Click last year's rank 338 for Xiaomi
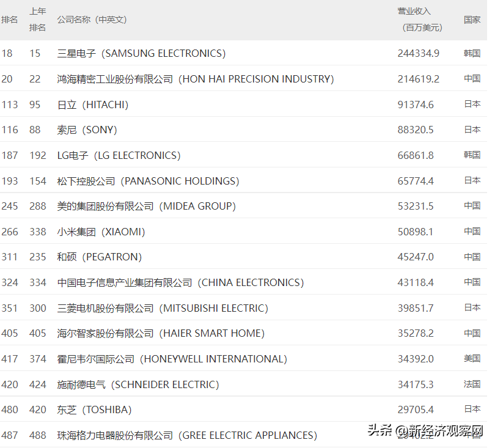Image resolution: width=495 pixels, height=448 pixels. coord(37,232)
